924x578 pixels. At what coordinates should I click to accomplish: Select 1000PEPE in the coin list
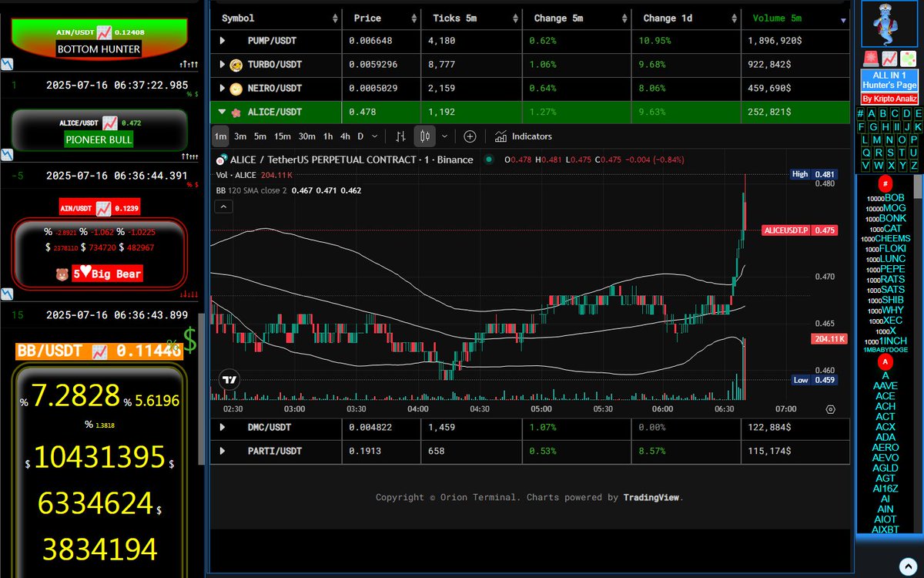[887, 269]
